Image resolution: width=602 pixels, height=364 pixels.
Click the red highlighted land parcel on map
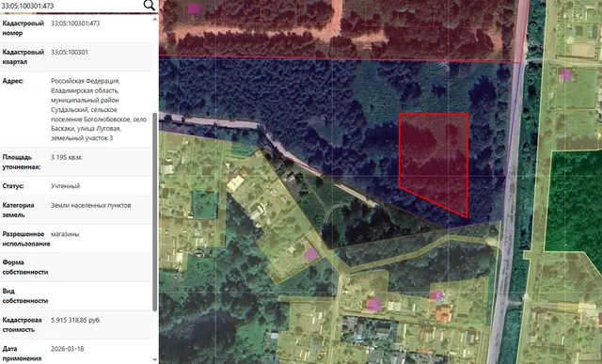click(x=434, y=161)
